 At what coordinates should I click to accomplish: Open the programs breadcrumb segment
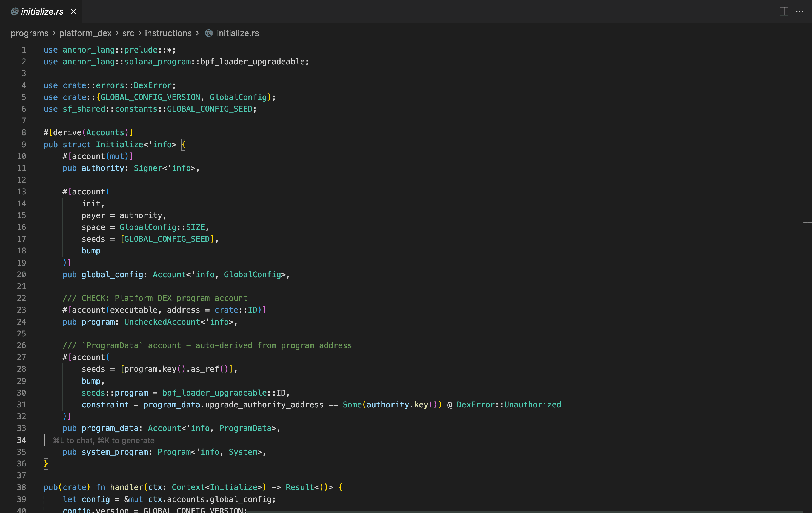click(x=29, y=33)
